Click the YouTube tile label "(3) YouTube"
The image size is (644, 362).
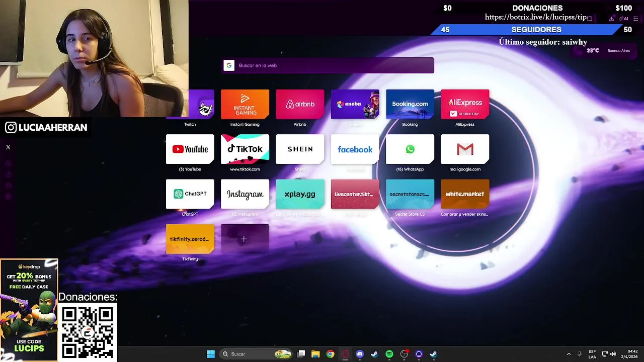pos(190,169)
